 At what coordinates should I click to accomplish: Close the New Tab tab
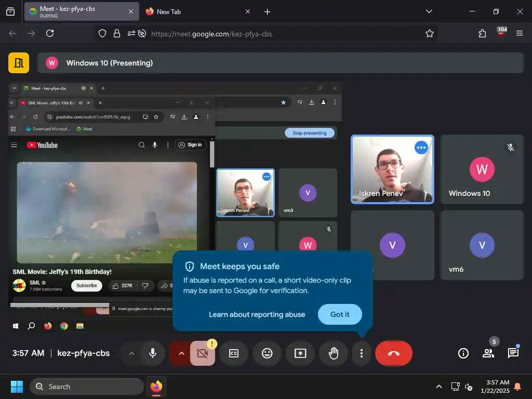point(248,11)
